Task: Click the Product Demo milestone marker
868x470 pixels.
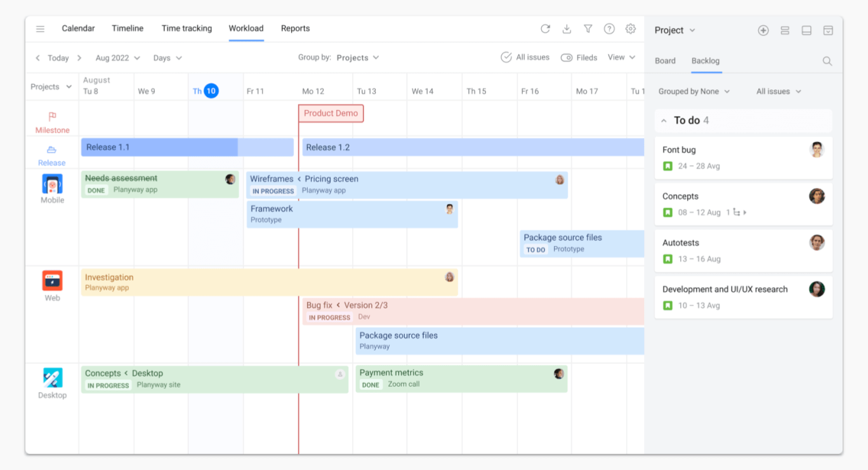Action: pyautogui.click(x=331, y=114)
